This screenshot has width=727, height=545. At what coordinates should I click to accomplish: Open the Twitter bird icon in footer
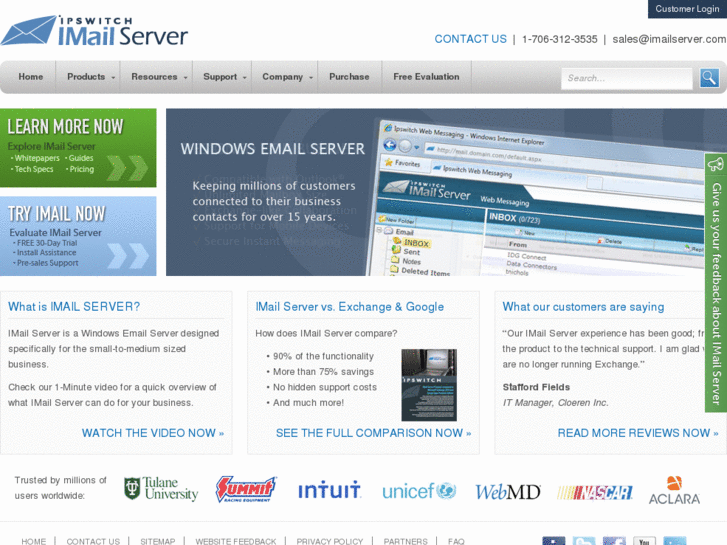(584, 541)
